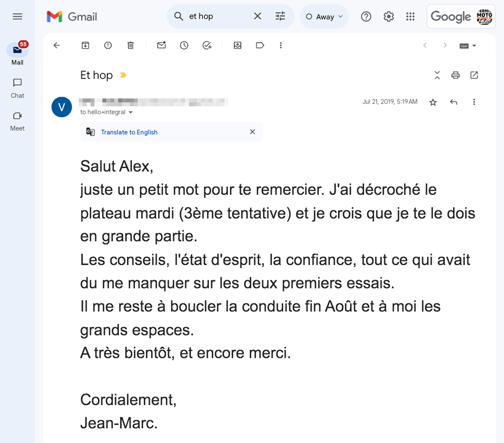Star the message from Jul 21, 2019
This screenshot has height=443, width=504.
click(x=433, y=102)
